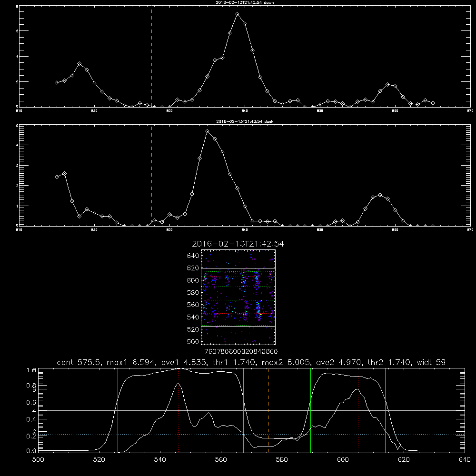Click the highest peak marker in the dawn plot

click(x=238, y=14)
